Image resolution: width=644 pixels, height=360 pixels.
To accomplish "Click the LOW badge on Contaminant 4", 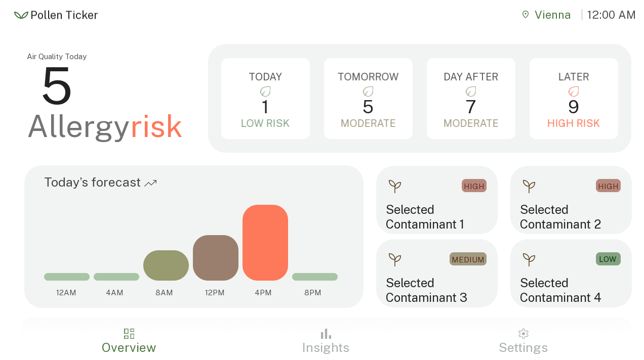I will [608, 259].
